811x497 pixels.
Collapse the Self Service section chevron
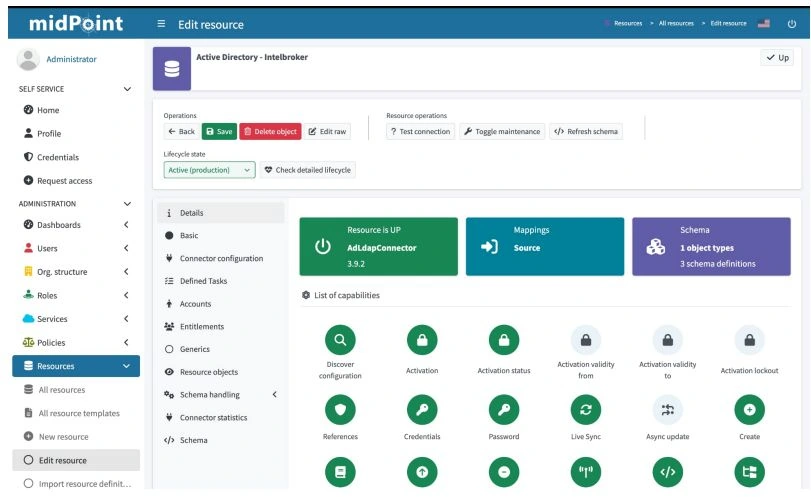click(127, 89)
